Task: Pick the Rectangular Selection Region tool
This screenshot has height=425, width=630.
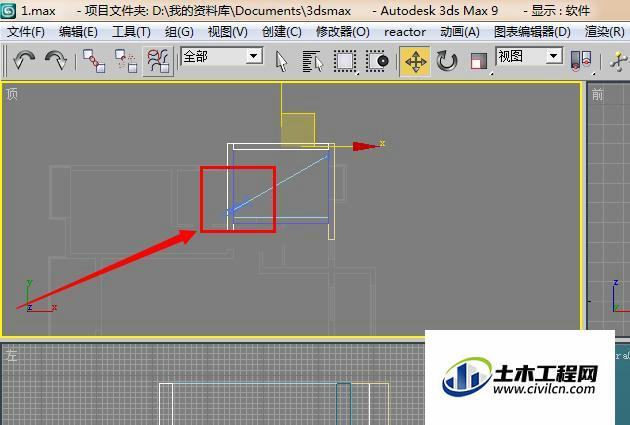Action: [345, 61]
